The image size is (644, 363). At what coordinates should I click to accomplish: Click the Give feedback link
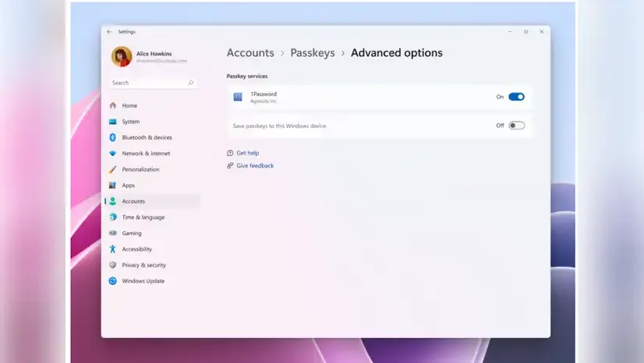254,165
